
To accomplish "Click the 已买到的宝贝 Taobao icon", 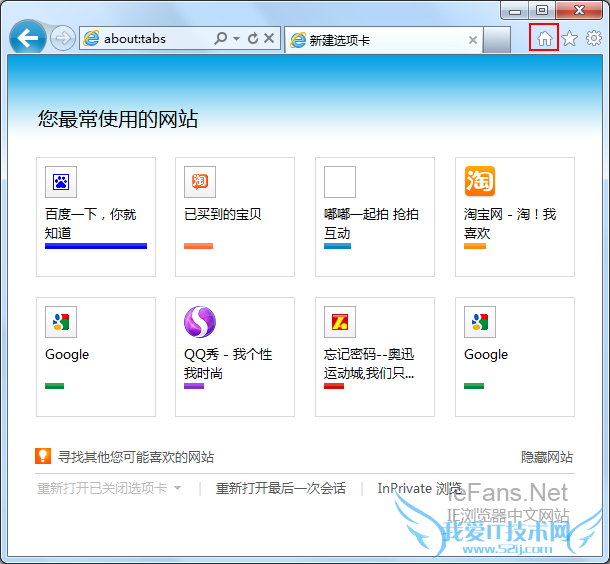I will click(x=200, y=182).
